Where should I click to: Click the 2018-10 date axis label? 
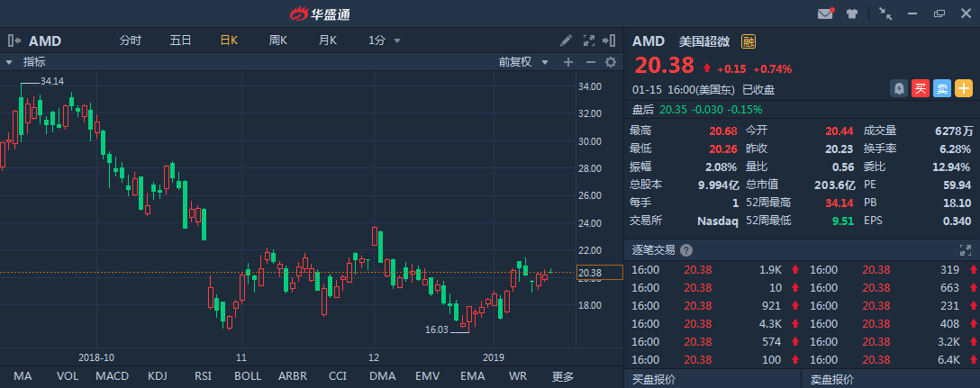(96, 358)
